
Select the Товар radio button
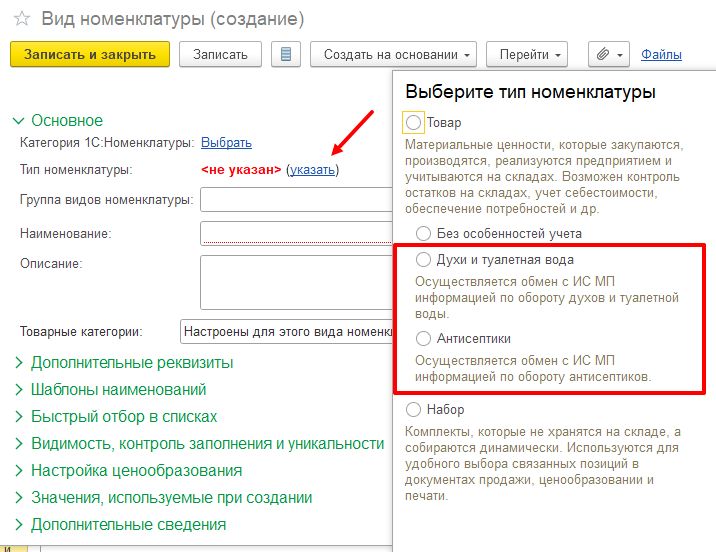pos(414,122)
